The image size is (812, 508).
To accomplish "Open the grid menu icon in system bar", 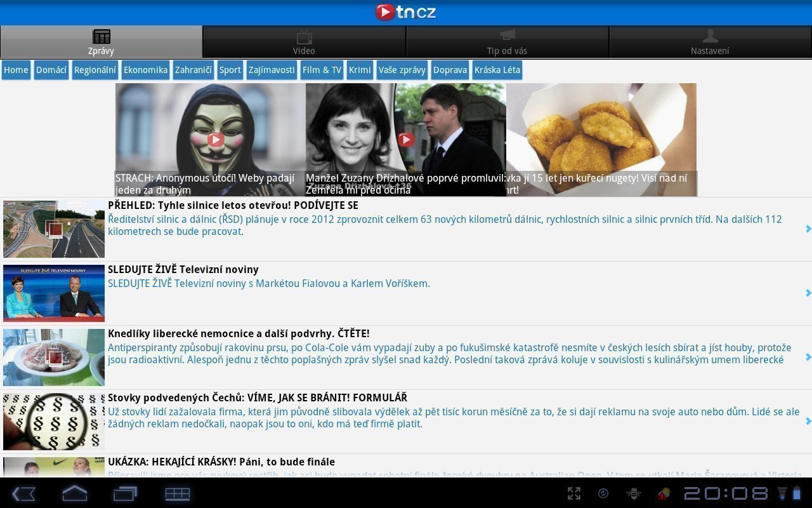I will [x=178, y=493].
